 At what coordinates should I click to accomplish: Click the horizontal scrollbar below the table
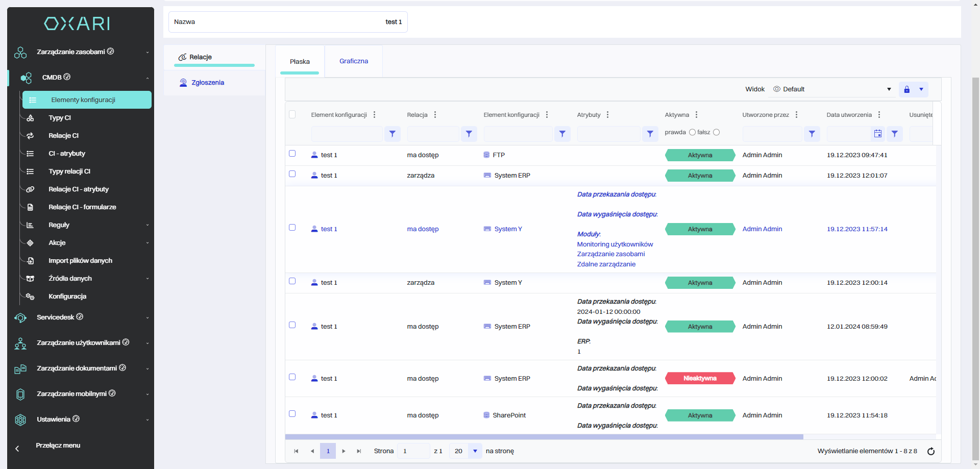(x=544, y=437)
